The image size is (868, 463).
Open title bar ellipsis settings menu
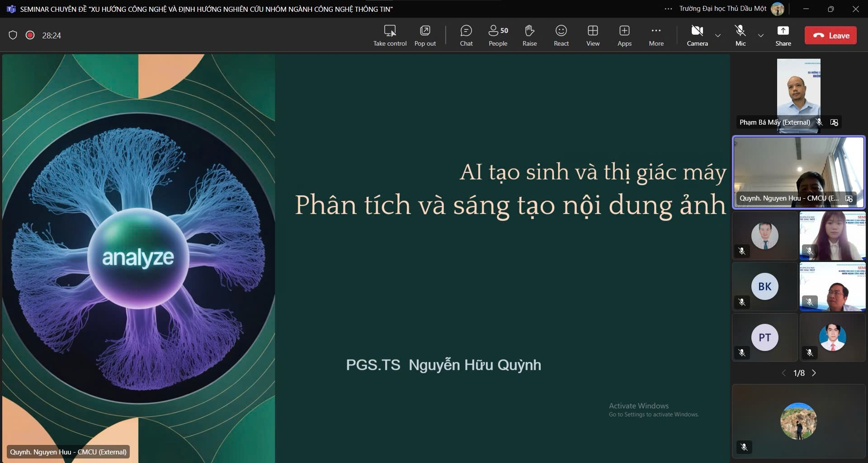pos(668,9)
